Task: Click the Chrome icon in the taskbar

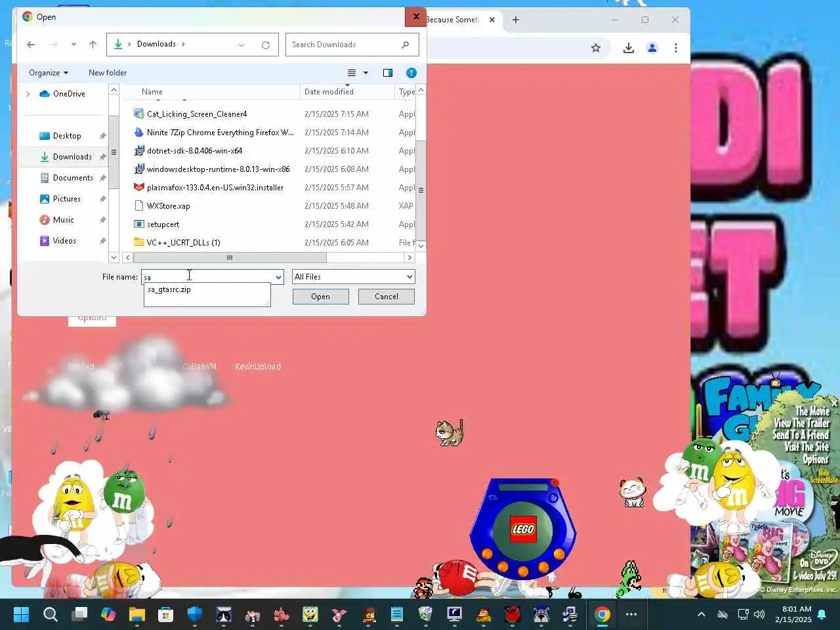Action: [602, 614]
